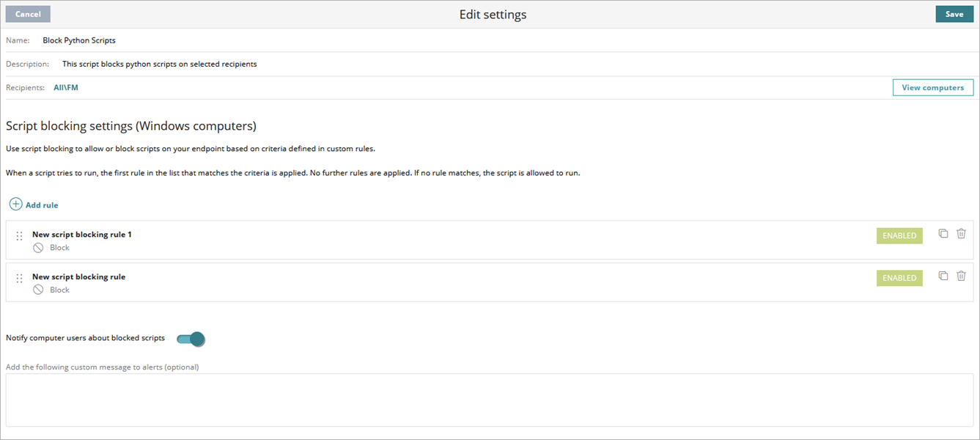Duplicate New script blocking rule
980x440 pixels.
(943, 275)
